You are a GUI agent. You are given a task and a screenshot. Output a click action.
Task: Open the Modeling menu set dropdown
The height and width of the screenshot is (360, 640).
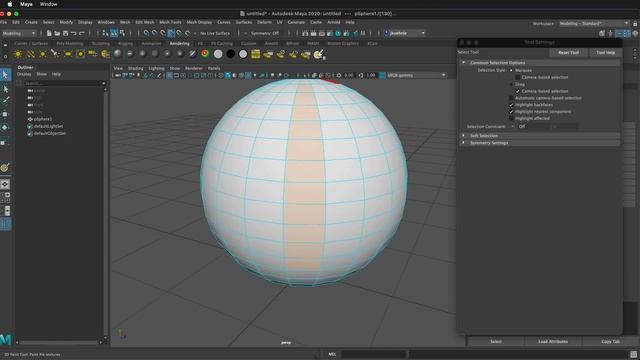(x=19, y=33)
